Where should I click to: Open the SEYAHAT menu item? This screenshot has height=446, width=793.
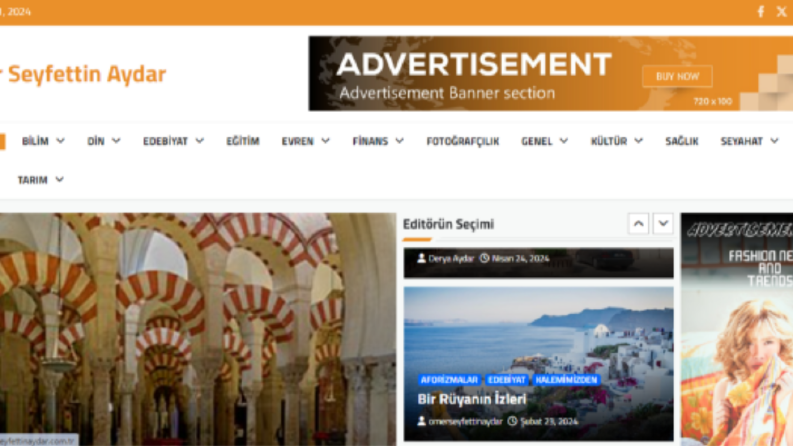click(741, 141)
